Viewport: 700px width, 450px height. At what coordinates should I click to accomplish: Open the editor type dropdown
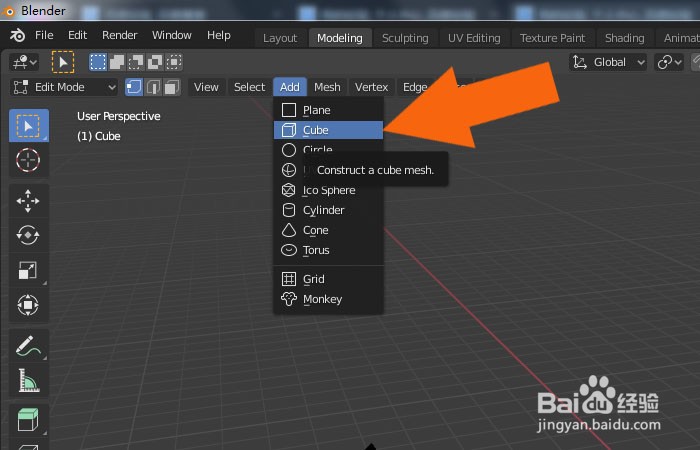coord(24,62)
